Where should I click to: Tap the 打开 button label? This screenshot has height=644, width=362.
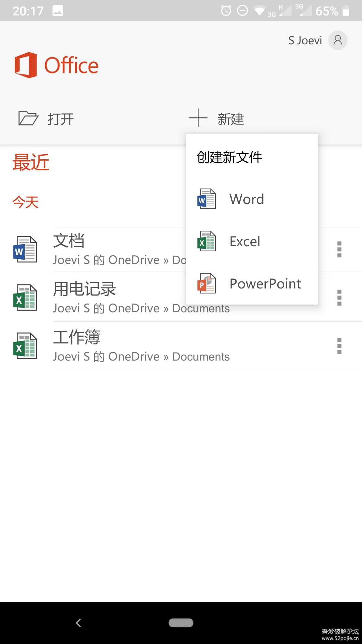61,119
